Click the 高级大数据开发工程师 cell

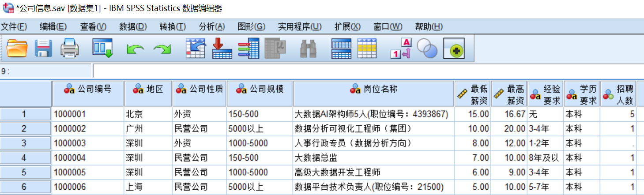pyautogui.click(x=374, y=172)
